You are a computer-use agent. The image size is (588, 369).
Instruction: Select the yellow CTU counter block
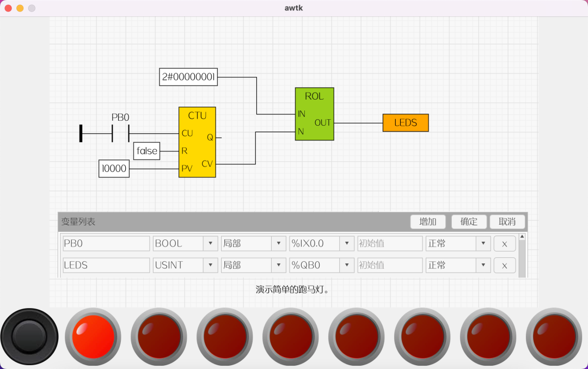tap(197, 142)
